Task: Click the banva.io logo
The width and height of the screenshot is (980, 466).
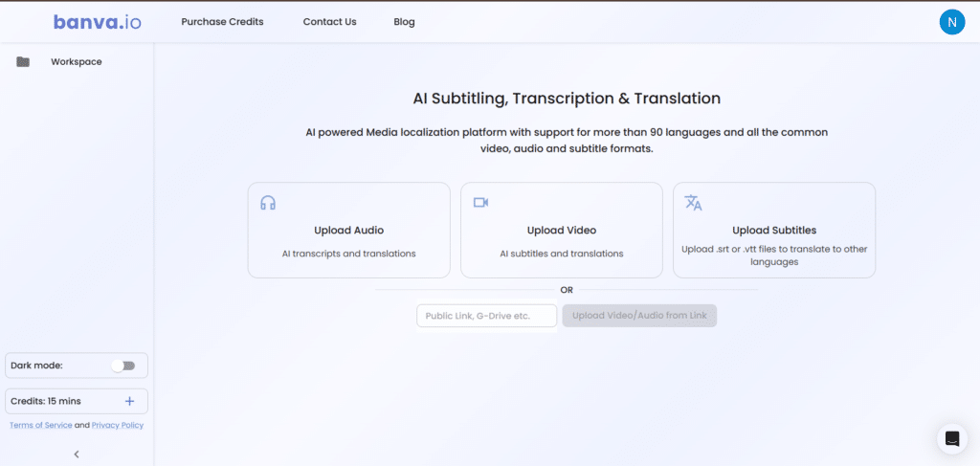Action: (97, 22)
